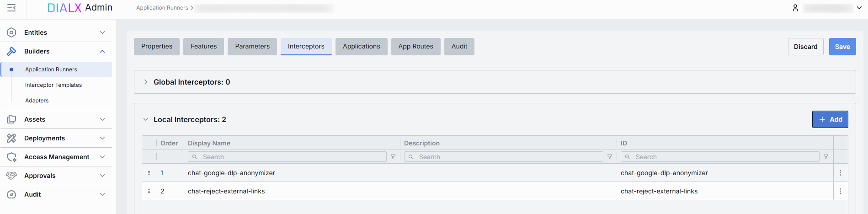The width and height of the screenshot is (868, 214).
Task: Open Interceptor Templates in the sidebar
Action: coord(53,85)
